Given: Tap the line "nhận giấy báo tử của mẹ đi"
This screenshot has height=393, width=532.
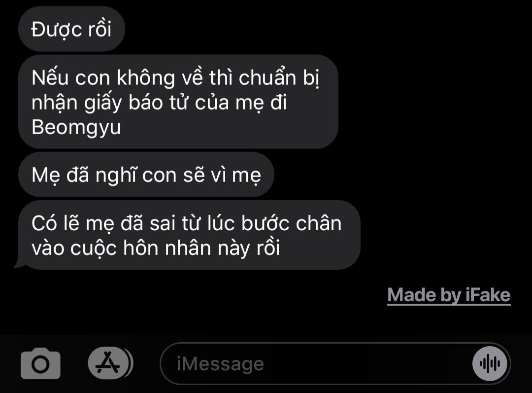Looking at the screenshot, I should (x=159, y=103).
